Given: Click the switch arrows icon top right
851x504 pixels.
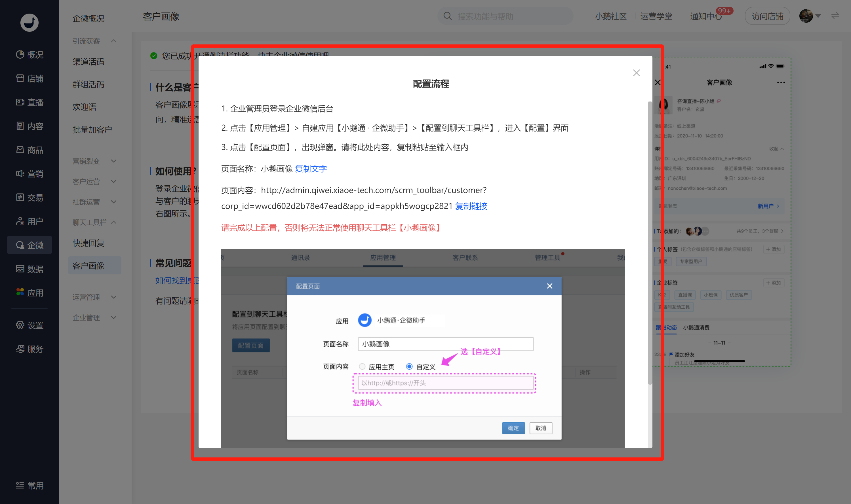Looking at the screenshot, I should (835, 16).
